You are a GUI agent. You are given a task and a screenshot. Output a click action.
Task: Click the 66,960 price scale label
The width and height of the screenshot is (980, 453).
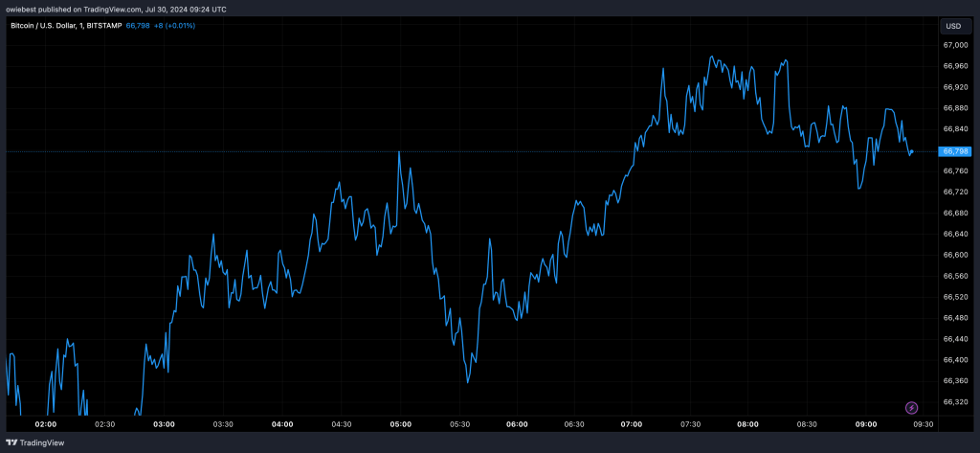[956, 66]
